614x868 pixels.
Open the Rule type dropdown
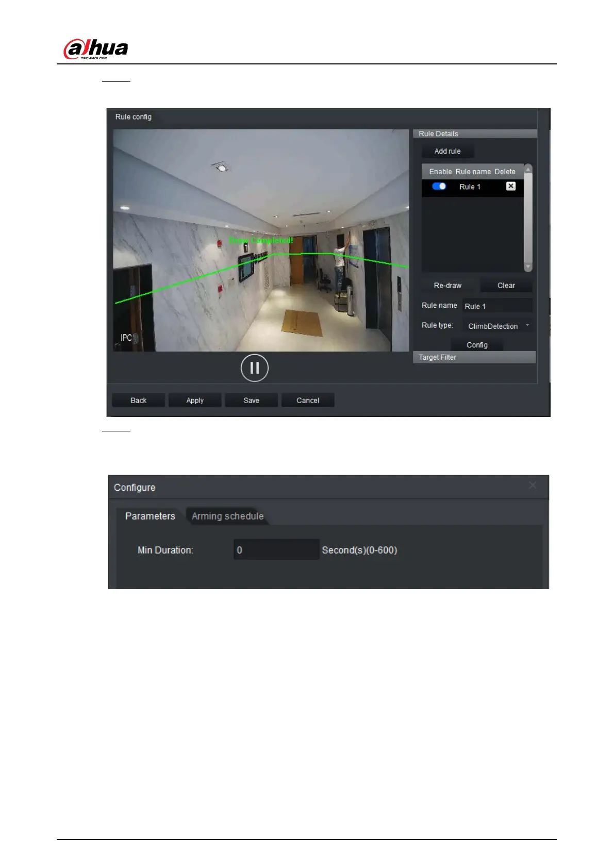[x=497, y=326]
